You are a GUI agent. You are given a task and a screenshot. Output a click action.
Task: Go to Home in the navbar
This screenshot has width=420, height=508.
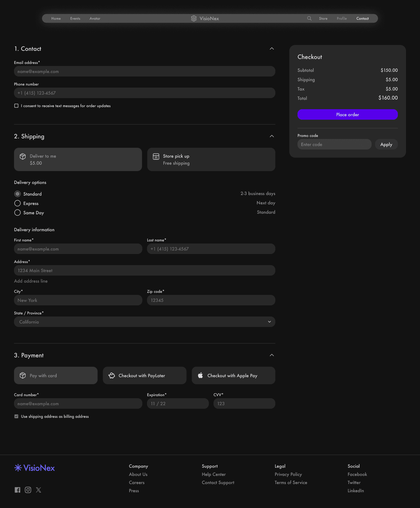point(56,18)
